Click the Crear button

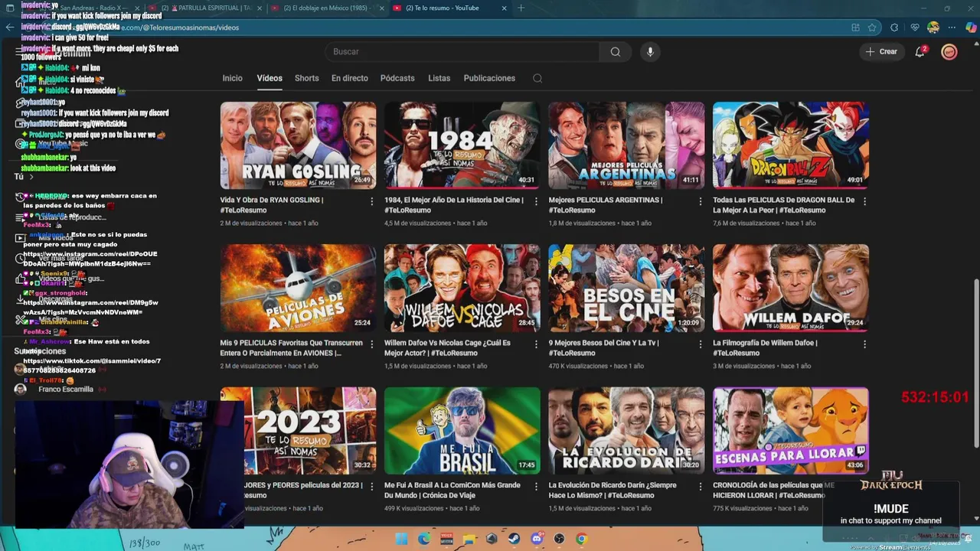(881, 52)
